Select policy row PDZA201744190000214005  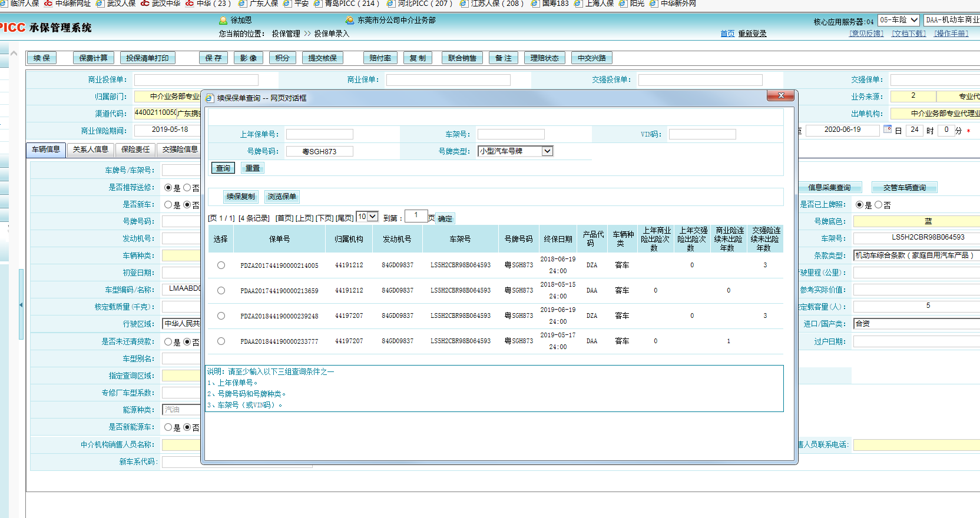221,265
